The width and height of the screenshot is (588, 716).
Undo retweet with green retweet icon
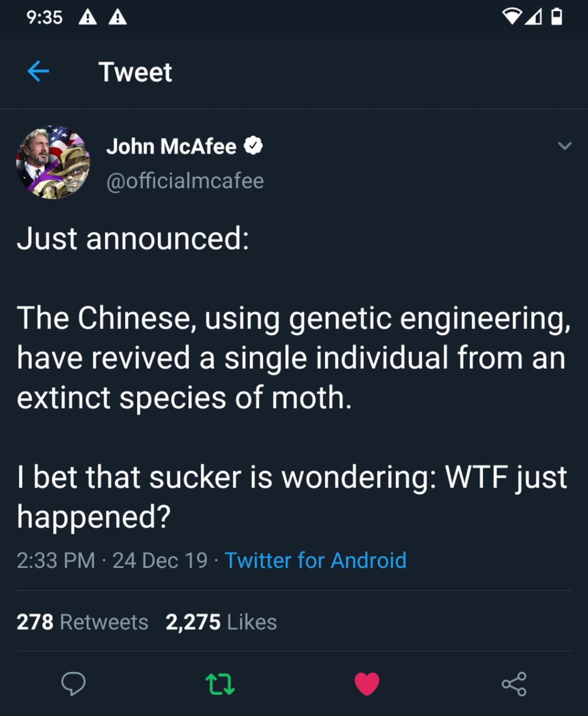220,684
